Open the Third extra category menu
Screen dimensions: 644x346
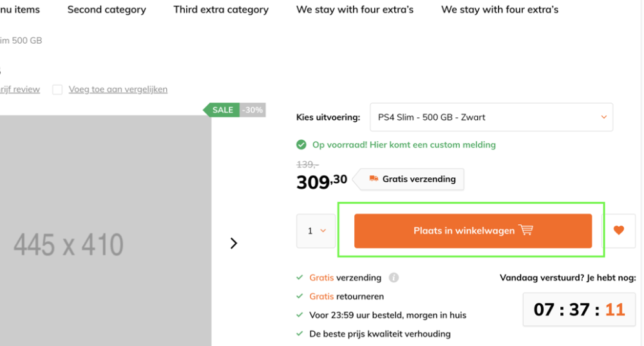[x=221, y=10]
